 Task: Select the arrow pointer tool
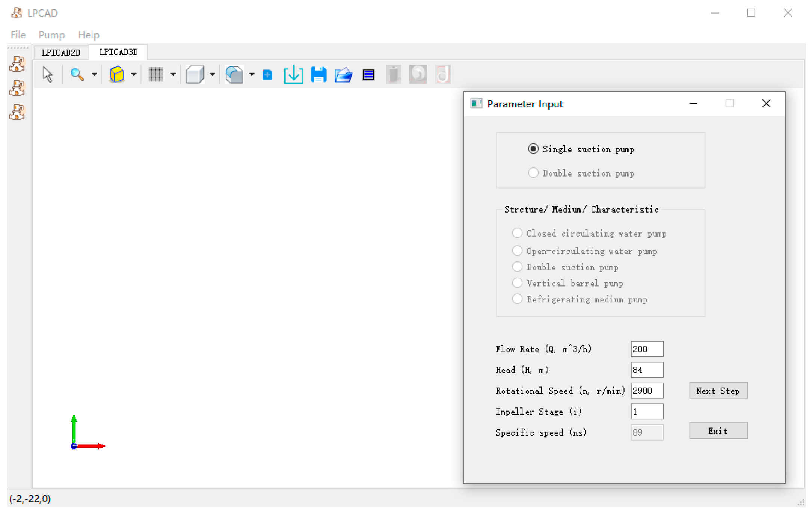pos(48,74)
